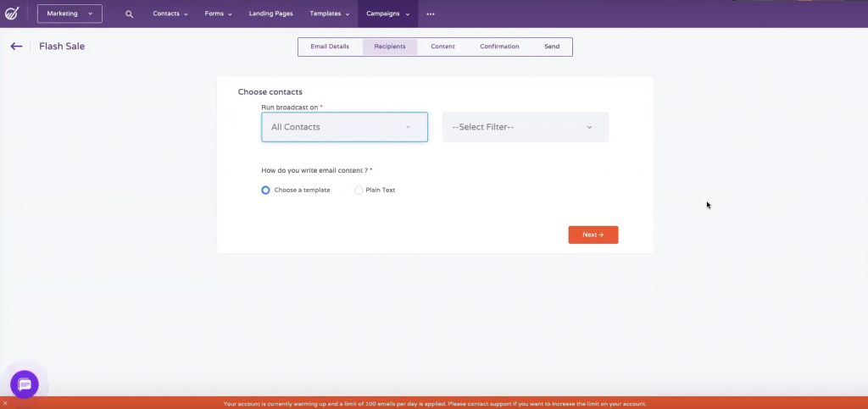Expand the Templates menu

tap(330, 14)
